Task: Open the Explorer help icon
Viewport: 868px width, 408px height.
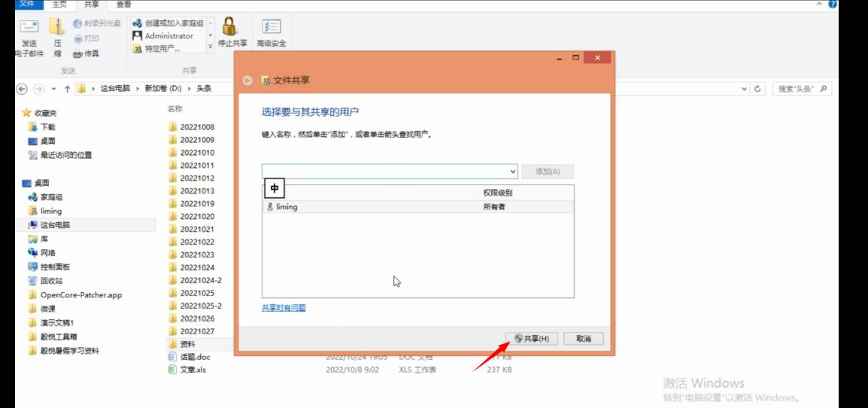Action: [x=833, y=5]
